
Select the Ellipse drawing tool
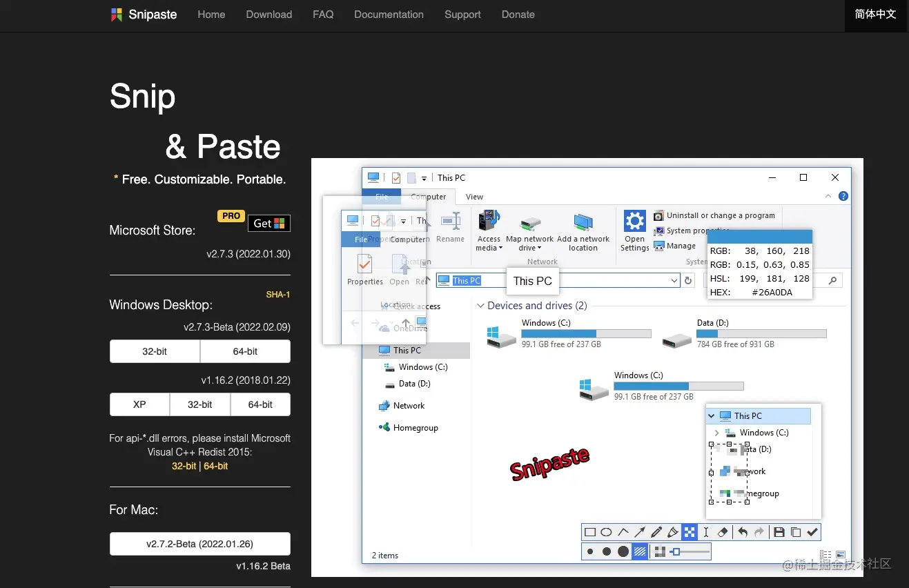click(606, 532)
